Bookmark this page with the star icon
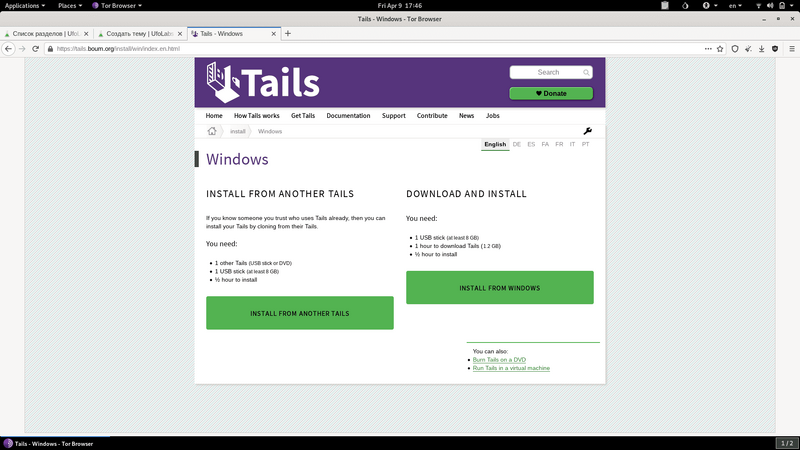This screenshot has height=450, width=800. pyautogui.click(x=720, y=48)
